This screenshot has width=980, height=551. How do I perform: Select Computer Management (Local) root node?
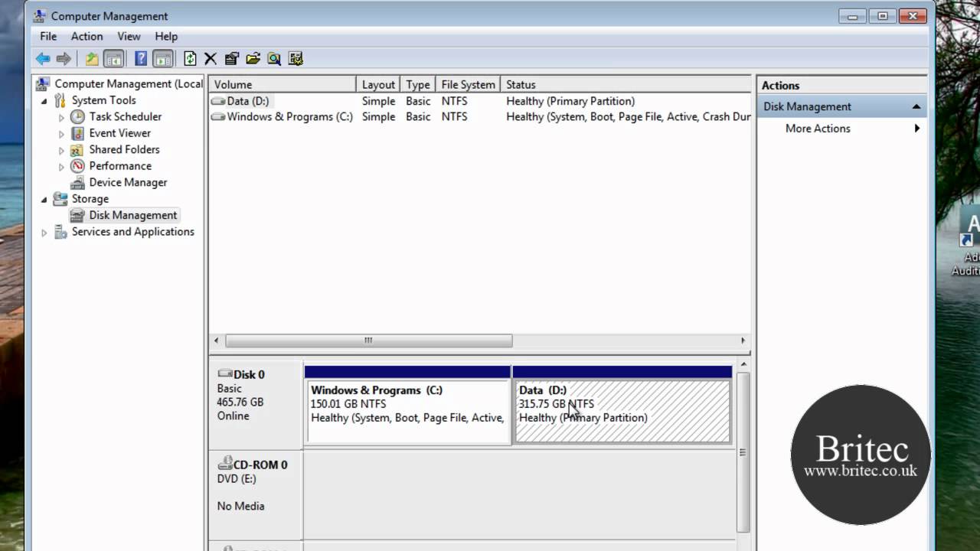pyautogui.click(x=129, y=84)
